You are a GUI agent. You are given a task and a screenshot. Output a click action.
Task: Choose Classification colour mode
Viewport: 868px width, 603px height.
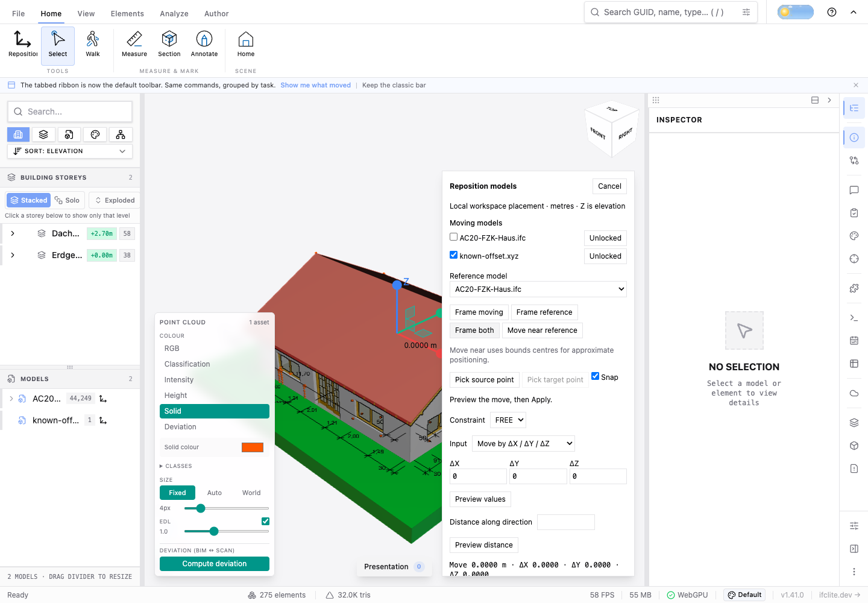[215, 364]
